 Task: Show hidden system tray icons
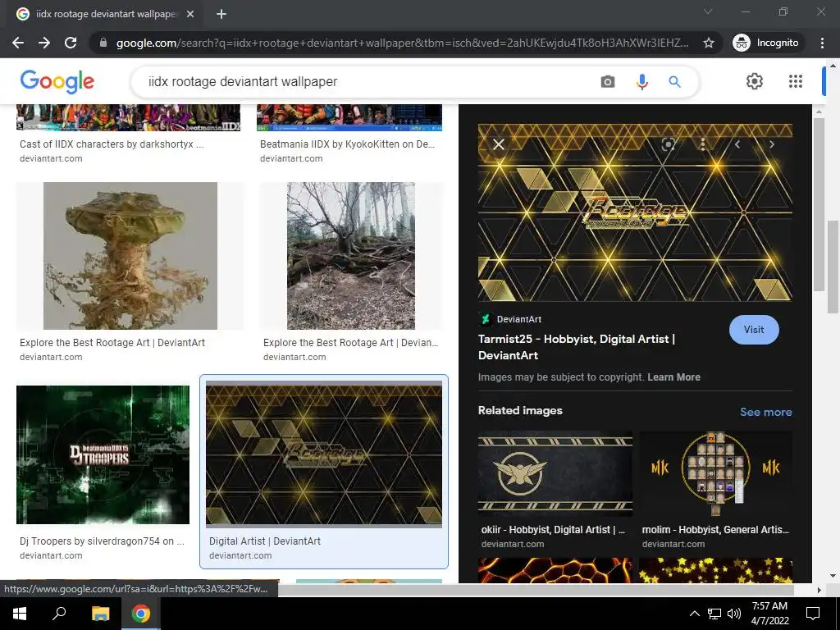point(694,614)
